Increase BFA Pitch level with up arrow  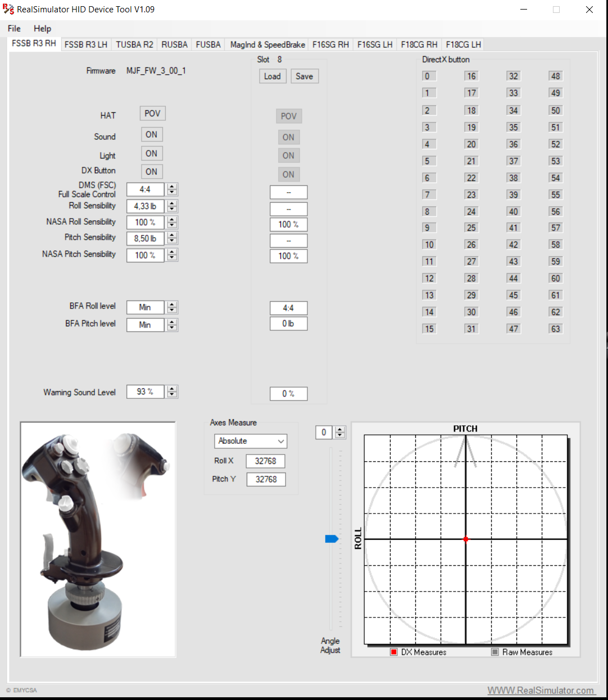tap(173, 322)
